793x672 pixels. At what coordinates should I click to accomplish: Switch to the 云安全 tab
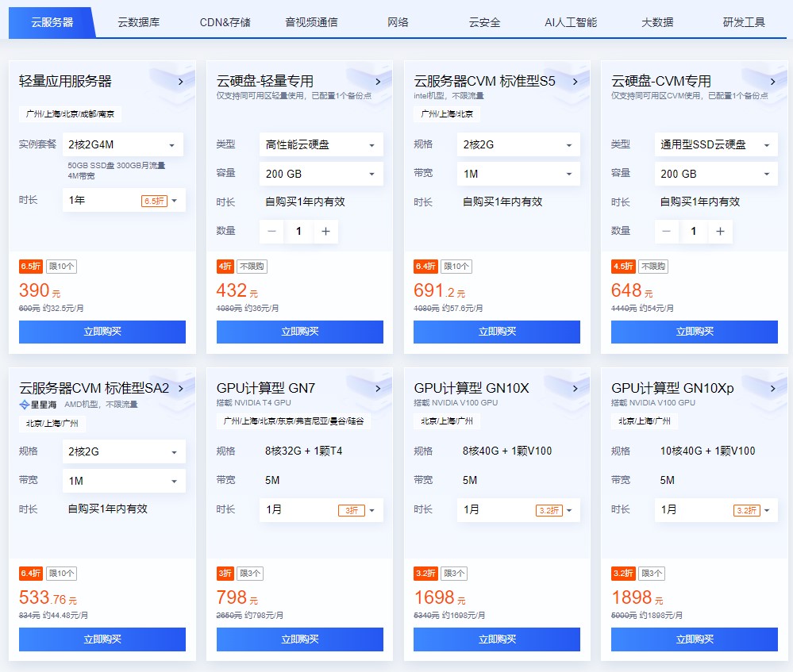click(x=484, y=22)
